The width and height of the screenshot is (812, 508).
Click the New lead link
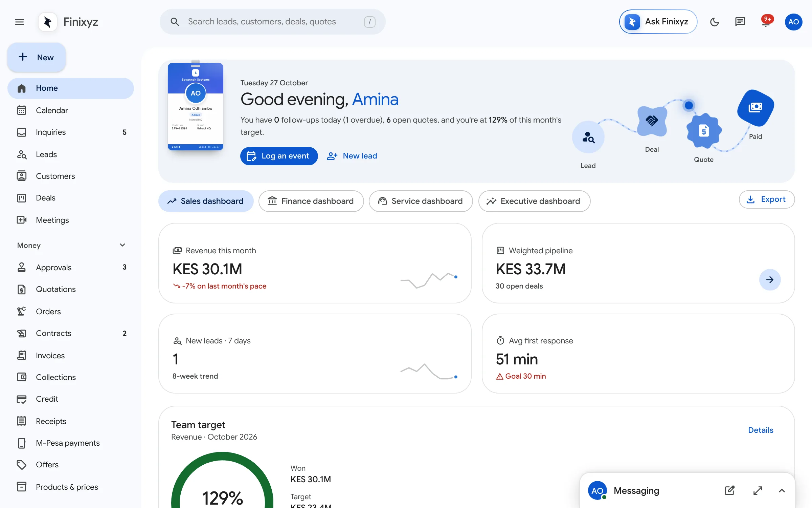click(x=352, y=156)
